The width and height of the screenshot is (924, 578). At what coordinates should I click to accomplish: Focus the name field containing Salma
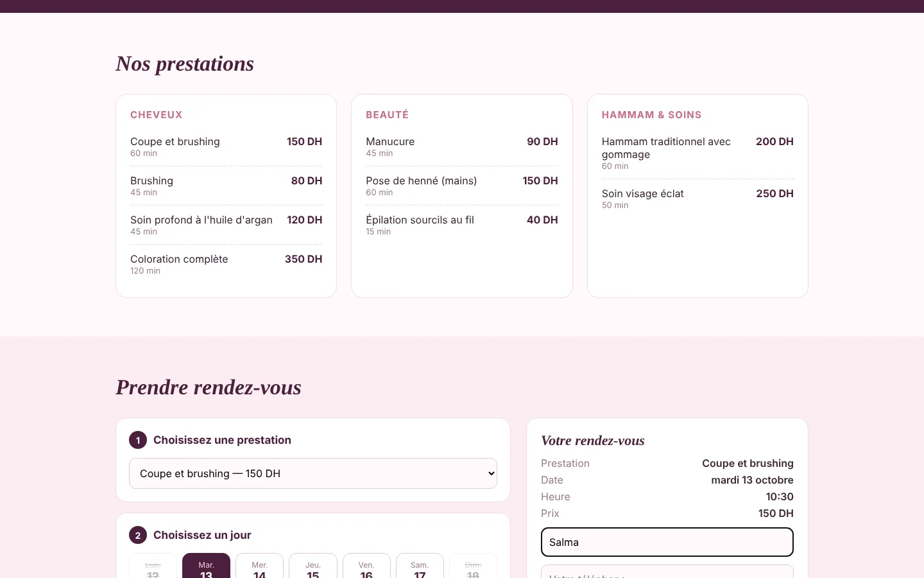point(667,542)
